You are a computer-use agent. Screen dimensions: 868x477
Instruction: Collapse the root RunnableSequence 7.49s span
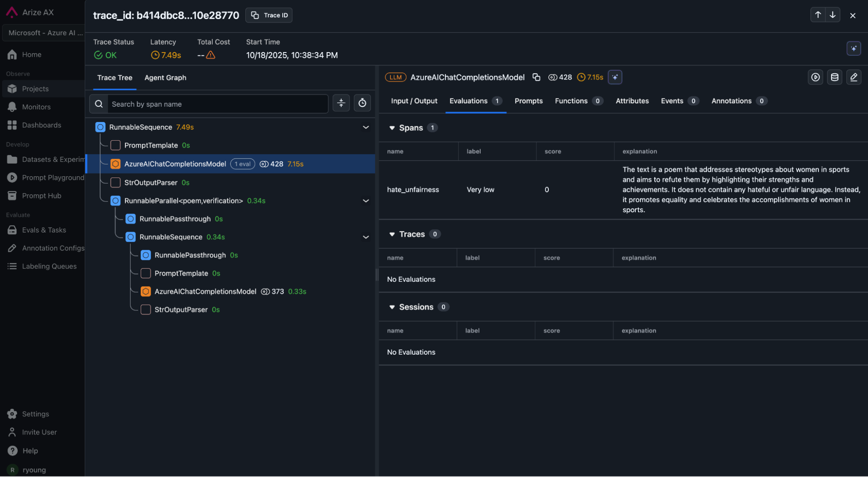(366, 127)
